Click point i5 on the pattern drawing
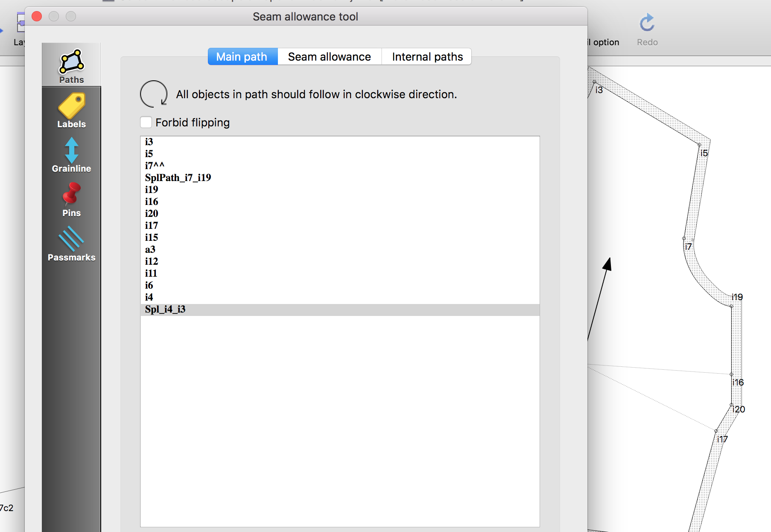The image size is (771, 532). coord(699,145)
